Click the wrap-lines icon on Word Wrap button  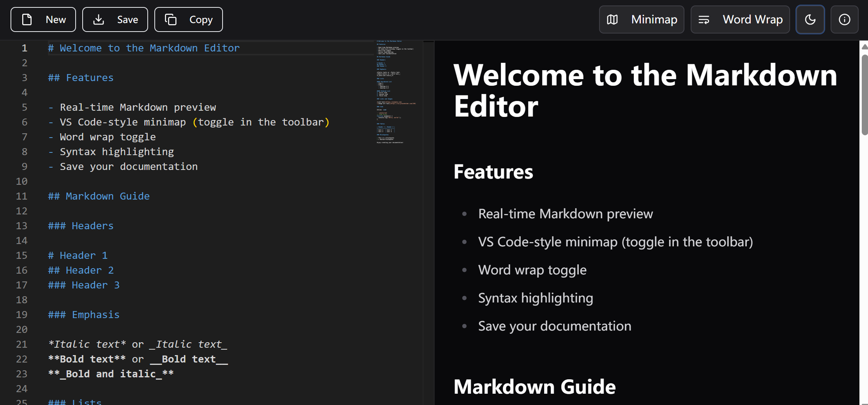point(704,19)
